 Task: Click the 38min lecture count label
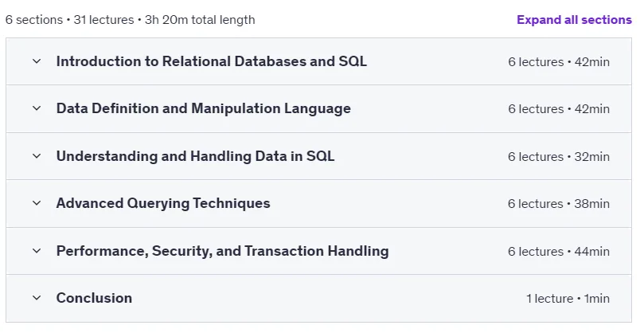point(559,204)
